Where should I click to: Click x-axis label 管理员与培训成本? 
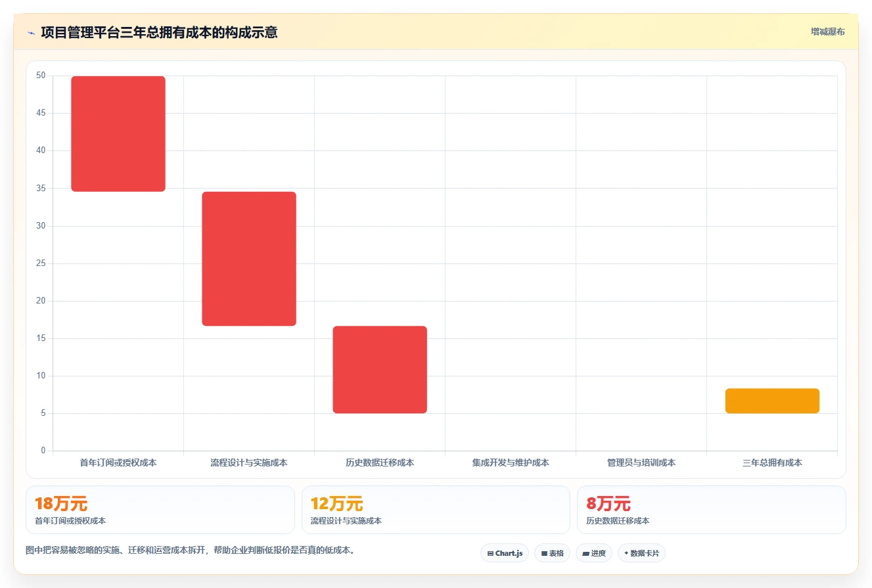tap(641, 463)
